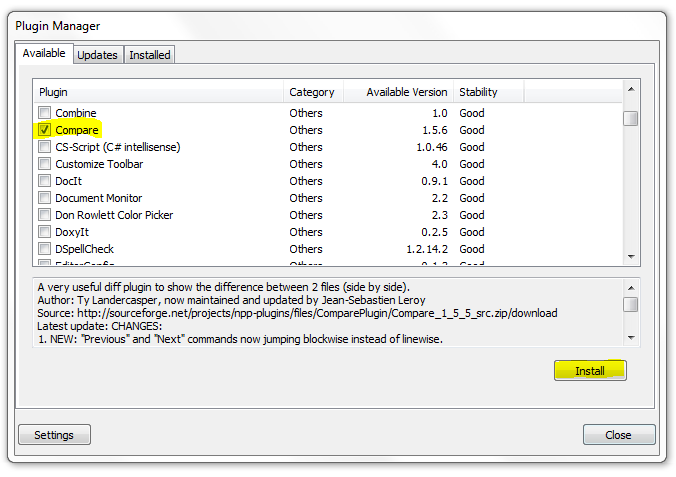Sort list by Plugin column header
This screenshot has width=676, height=477.
pyautogui.click(x=159, y=92)
